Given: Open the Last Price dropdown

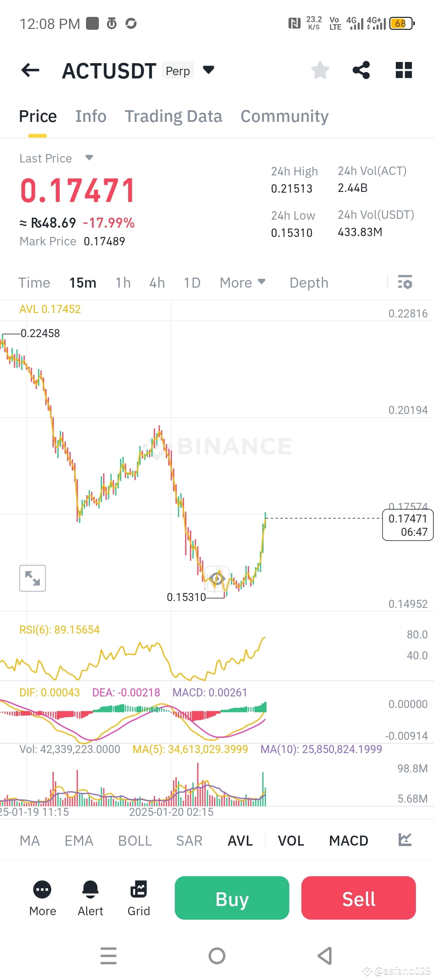Looking at the screenshot, I should tap(89, 158).
